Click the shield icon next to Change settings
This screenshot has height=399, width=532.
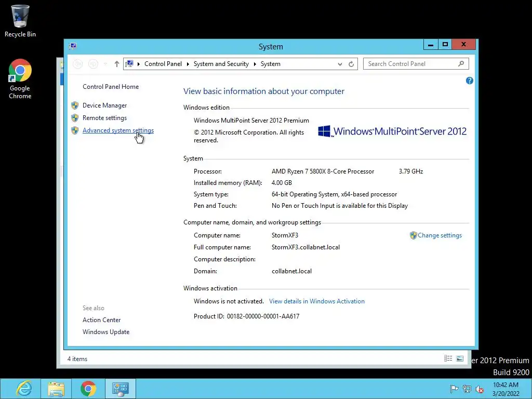click(413, 235)
